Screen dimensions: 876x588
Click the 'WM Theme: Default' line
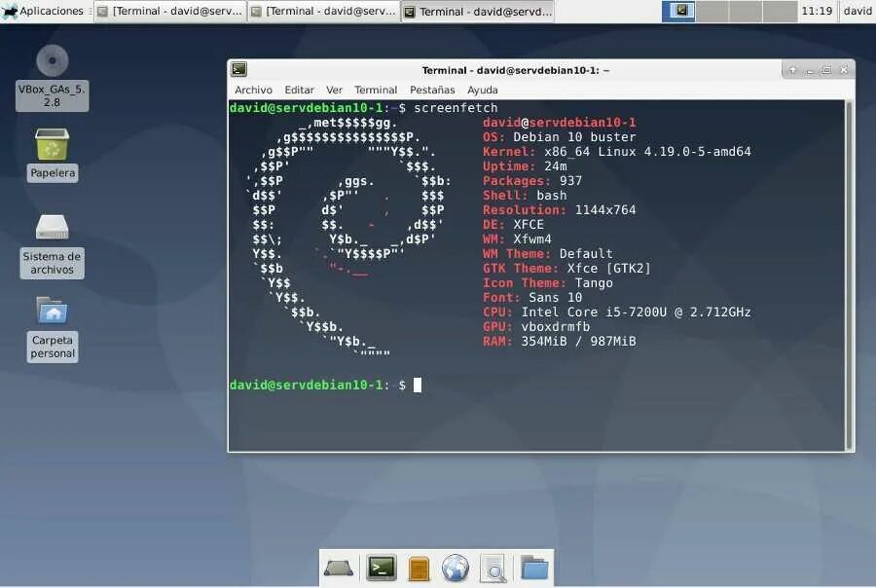547,253
